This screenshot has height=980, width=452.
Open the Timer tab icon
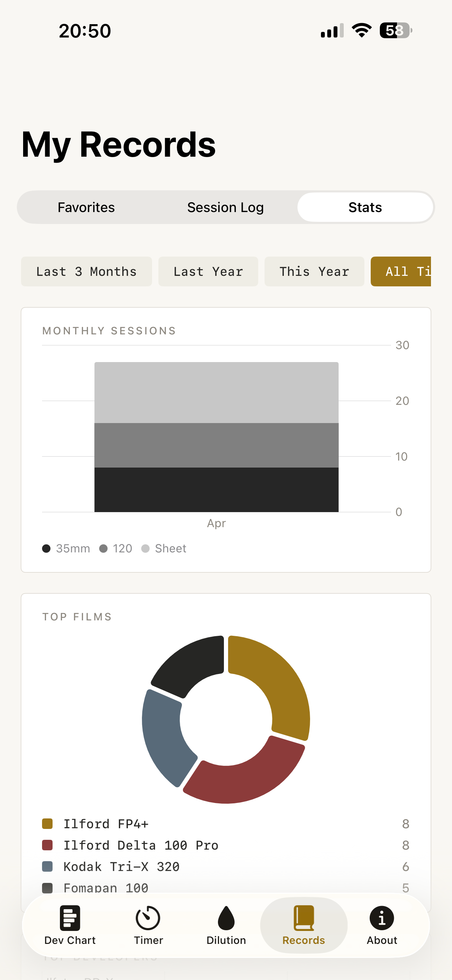(148, 918)
